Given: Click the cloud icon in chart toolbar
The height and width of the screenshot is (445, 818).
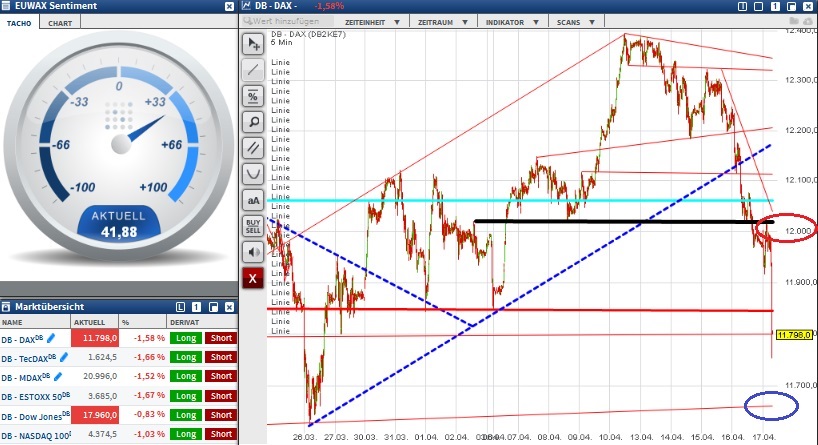Looking at the screenshot, I should point(809,21).
